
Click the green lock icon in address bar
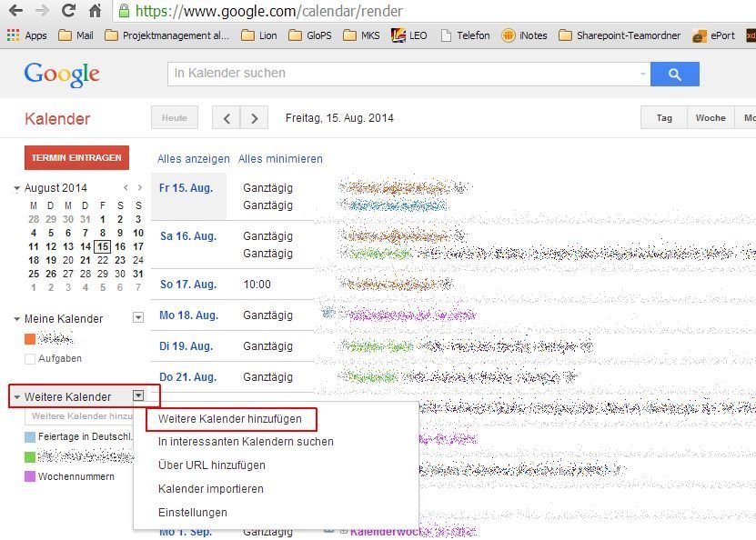124,11
